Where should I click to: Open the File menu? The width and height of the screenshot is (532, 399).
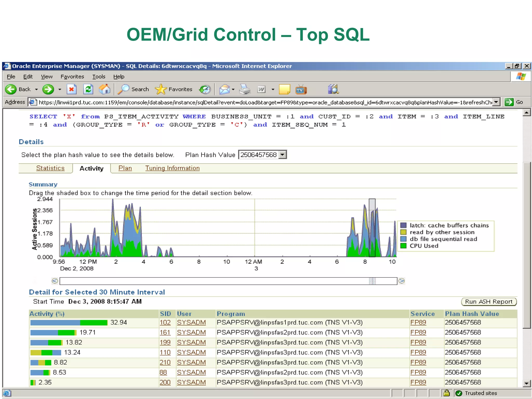click(x=11, y=77)
